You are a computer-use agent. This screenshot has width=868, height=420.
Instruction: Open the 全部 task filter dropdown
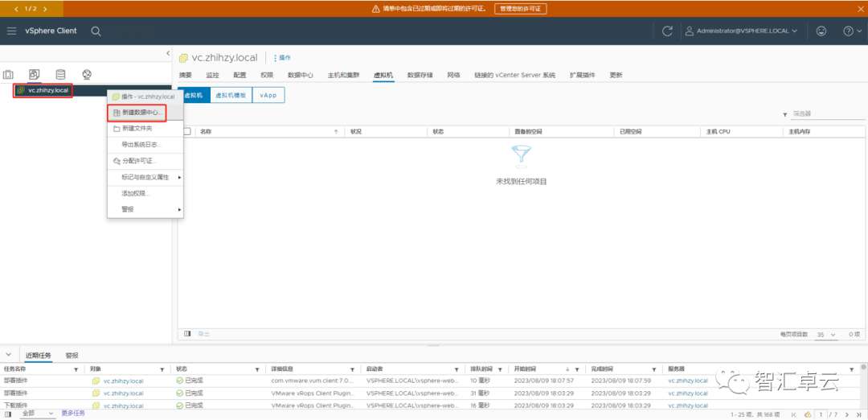tap(36, 414)
